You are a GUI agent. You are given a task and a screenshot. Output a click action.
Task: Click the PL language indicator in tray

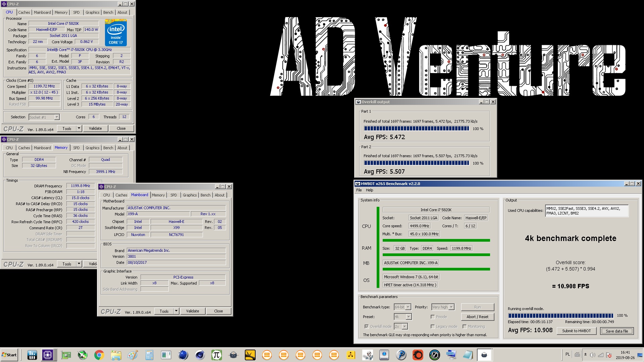click(568, 354)
